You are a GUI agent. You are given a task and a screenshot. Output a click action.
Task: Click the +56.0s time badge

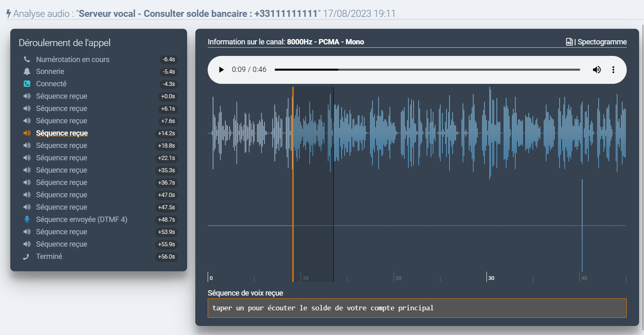pyautogui.click(x=167, y=256)
